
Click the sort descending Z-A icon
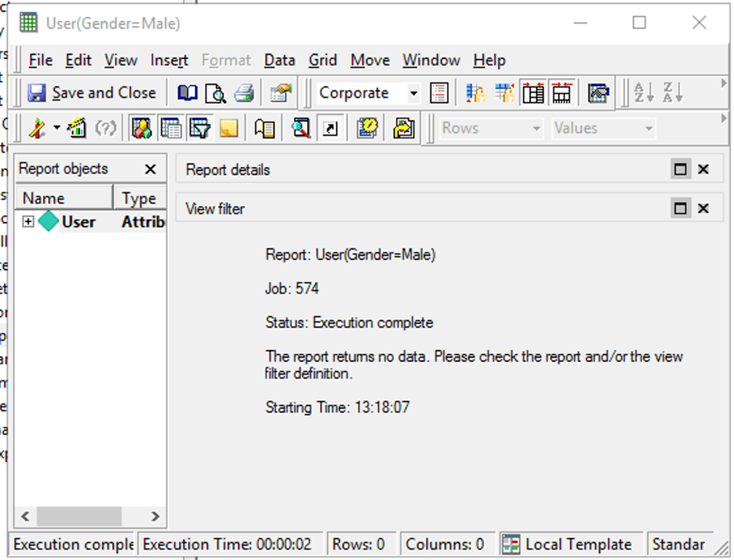click(x=672, y=93)
